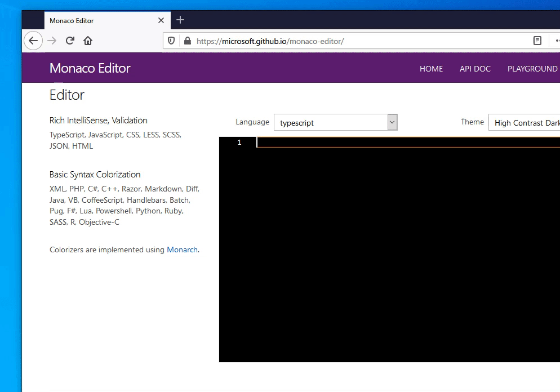Click line 1 in the code editor

pyautogui.click(x=408, y=142)
